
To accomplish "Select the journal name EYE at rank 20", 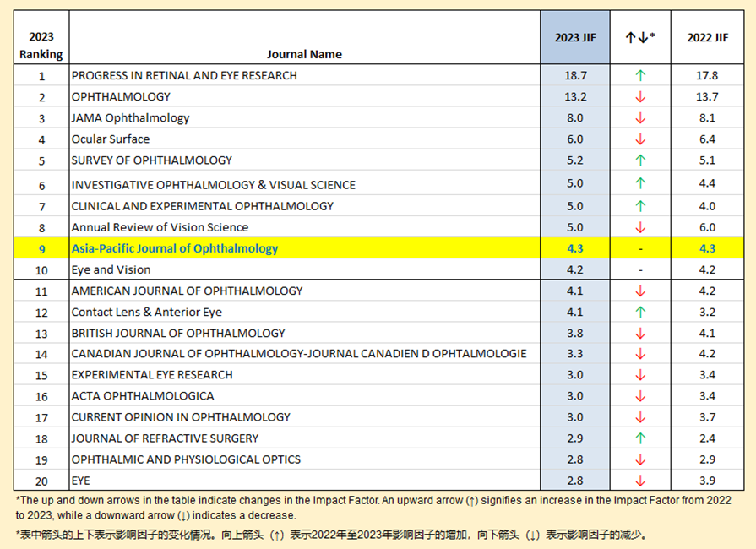I will click(x=80, y=481).
